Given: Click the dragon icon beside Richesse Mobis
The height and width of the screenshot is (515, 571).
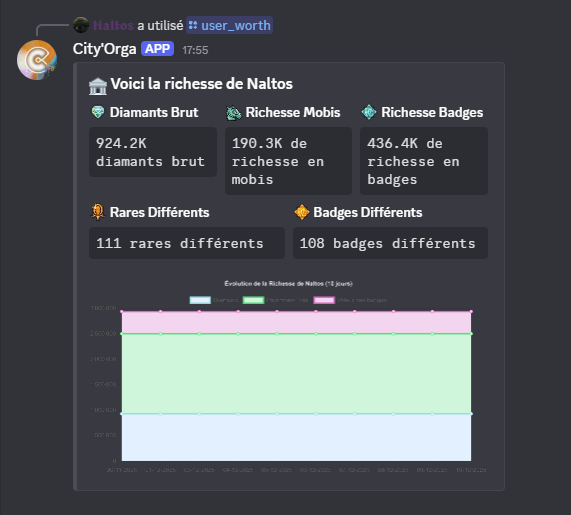Looking at the screenshot, I should point(233,113).
